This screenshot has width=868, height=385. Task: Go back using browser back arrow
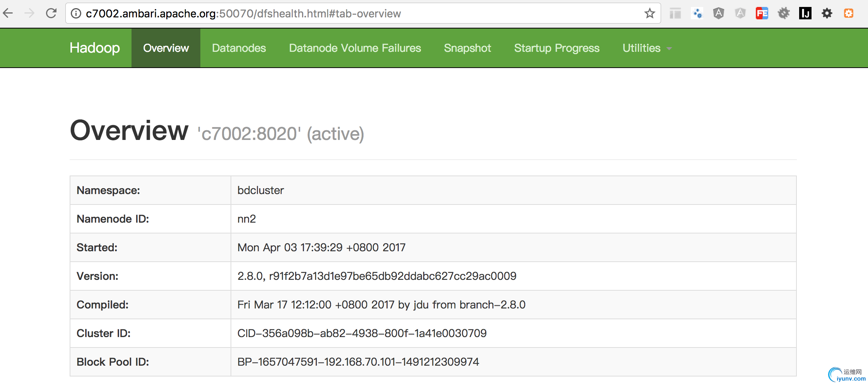[x=8, y=14]
